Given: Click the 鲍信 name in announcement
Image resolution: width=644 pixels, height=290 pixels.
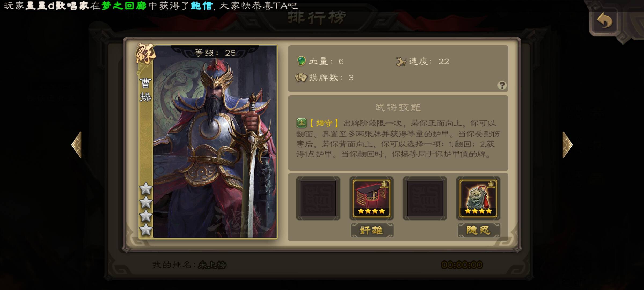Looking at the screenshot, I should 201,5.
